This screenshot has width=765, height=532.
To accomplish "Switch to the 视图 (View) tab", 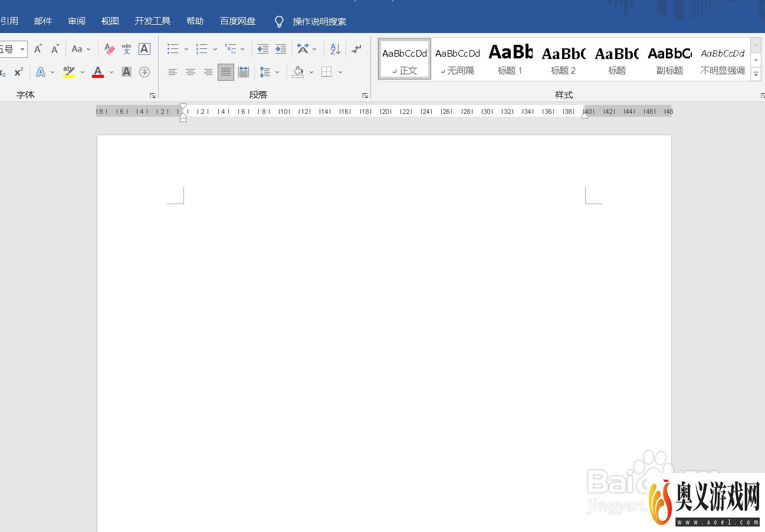I will click(x=110, y=21).
